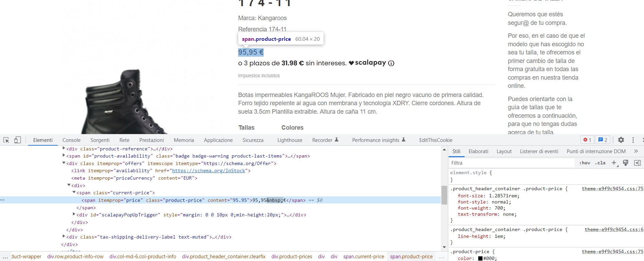Click the Scalapay info icon
The image size is (644, 261).
pos(391,63)
